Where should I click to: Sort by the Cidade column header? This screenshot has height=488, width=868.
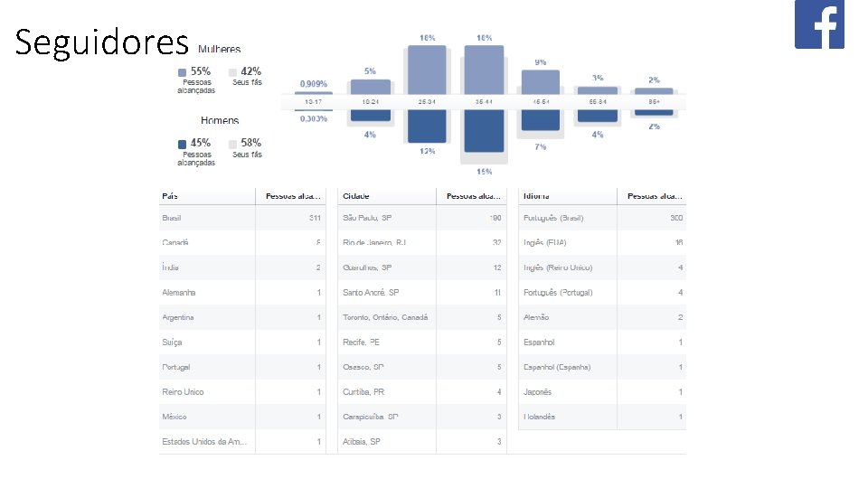tap(355, 196)
